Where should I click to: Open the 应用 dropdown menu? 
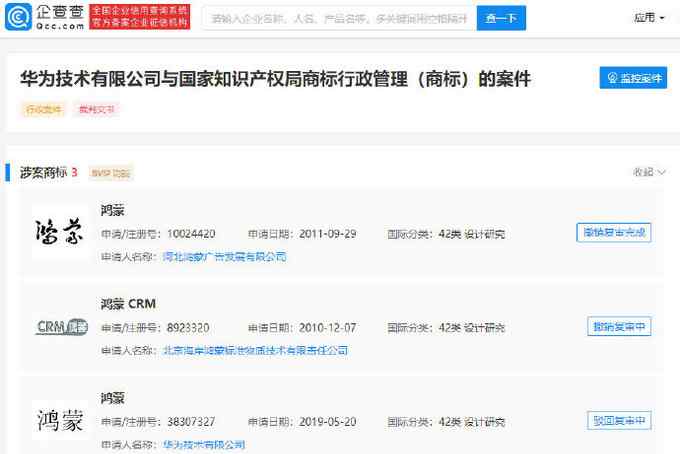(649, 18)
